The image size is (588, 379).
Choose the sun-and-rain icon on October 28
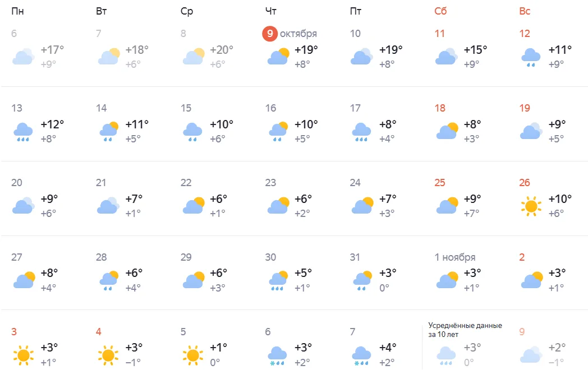pyautogui.click(x=108, y=280)
